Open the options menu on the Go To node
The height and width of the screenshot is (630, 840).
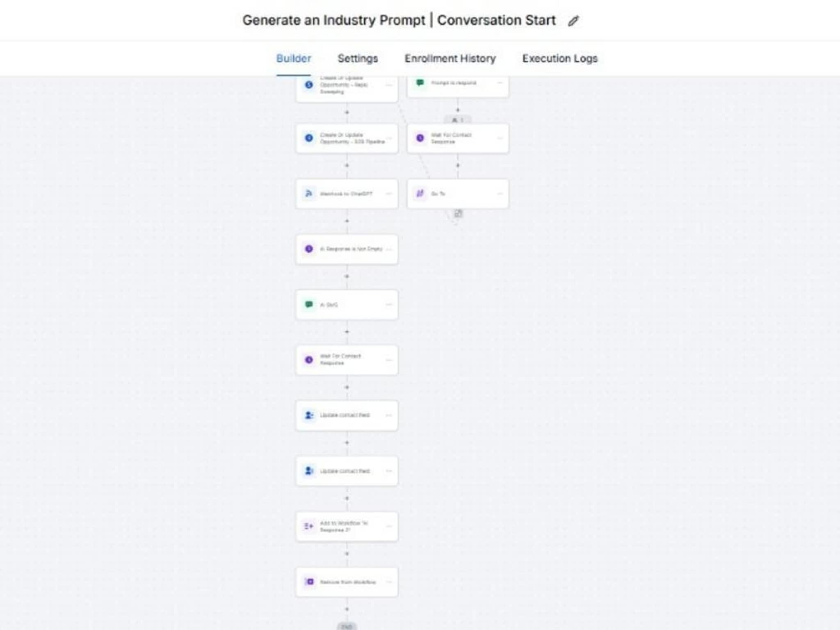[500, 194]
